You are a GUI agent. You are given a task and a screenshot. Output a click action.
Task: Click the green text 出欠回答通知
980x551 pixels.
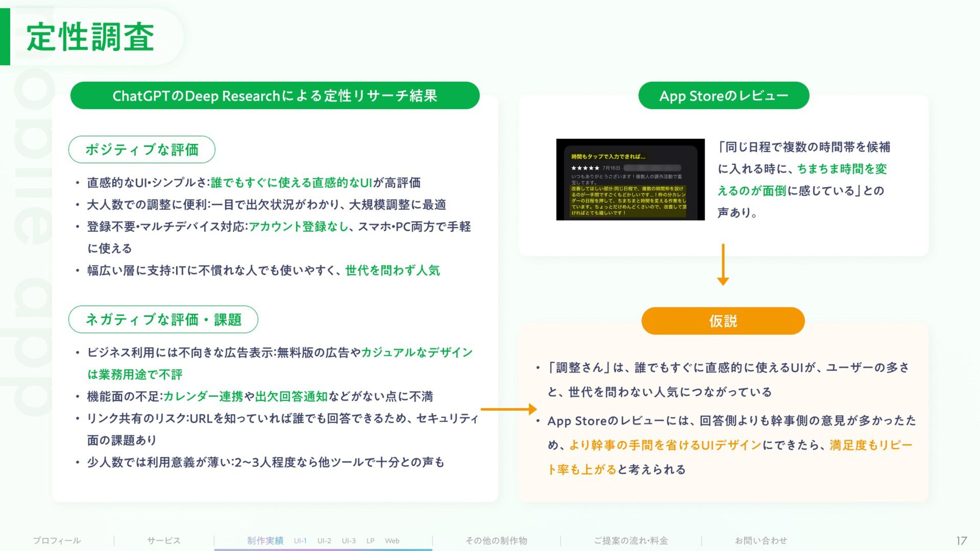tap(291, 396)
